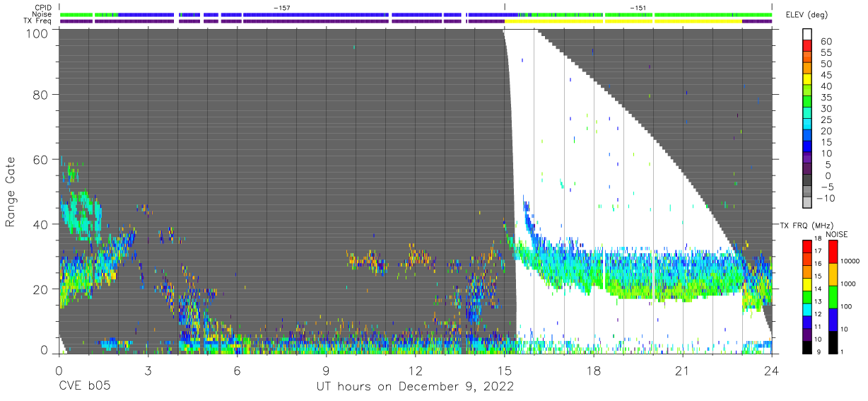Image resolution: width=868 pixels, height=401 pixels.
Task: Click the x-axis tick label '12'
Action: (415, 371)
